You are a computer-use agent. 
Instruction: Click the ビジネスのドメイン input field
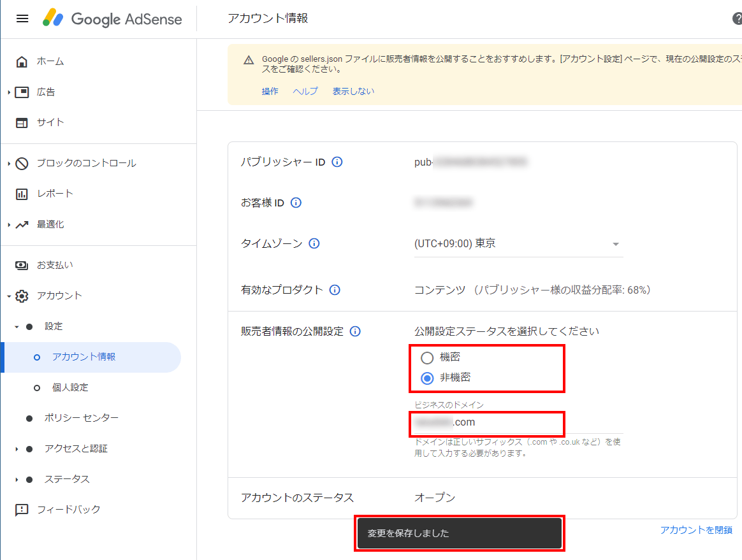coord(519,422)
